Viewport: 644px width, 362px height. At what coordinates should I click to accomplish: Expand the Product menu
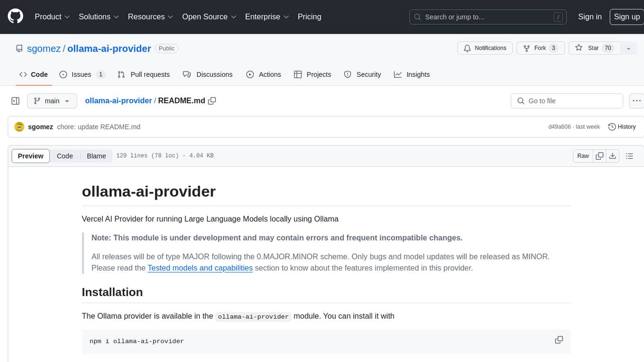coord(52,17)
